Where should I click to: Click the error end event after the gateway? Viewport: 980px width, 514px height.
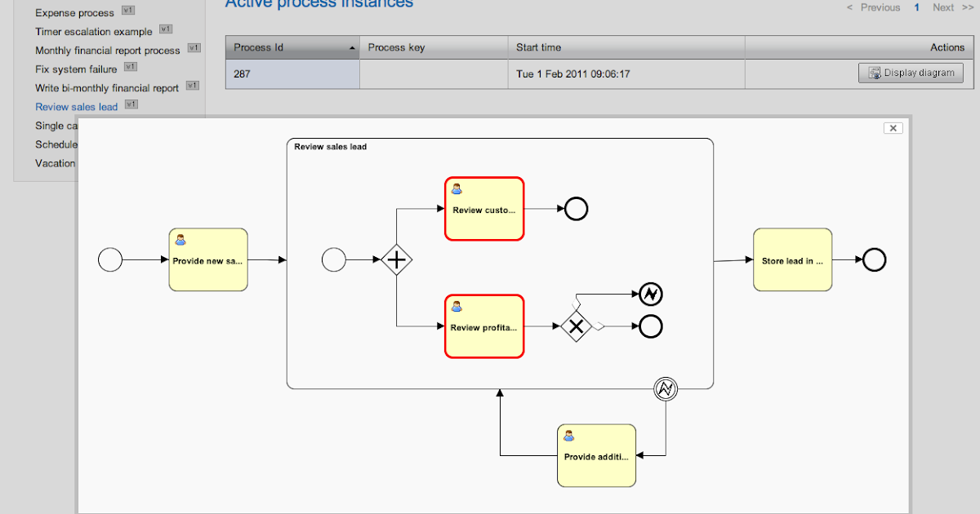pyautogui.click(x=649, y=294)
